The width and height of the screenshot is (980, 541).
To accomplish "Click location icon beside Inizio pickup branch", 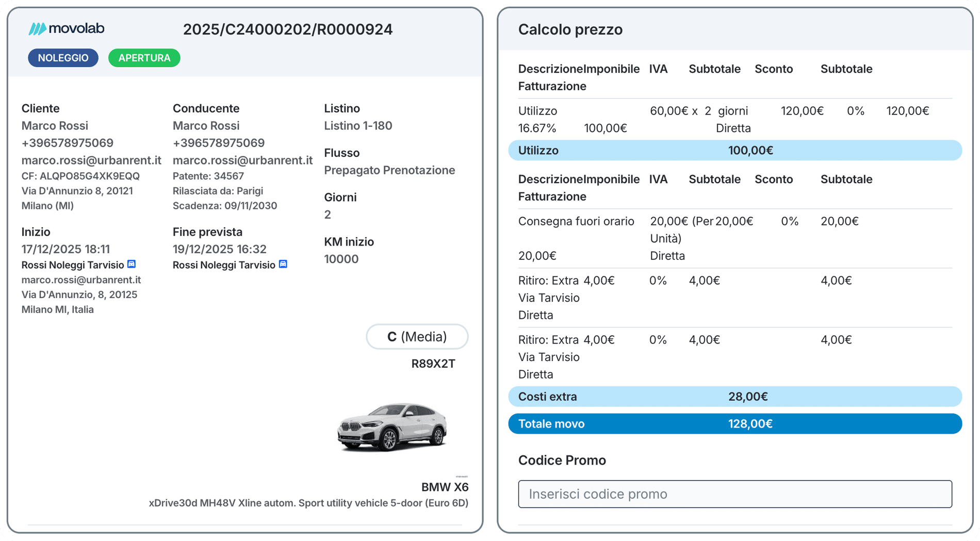I will click(x=132, y=264).
